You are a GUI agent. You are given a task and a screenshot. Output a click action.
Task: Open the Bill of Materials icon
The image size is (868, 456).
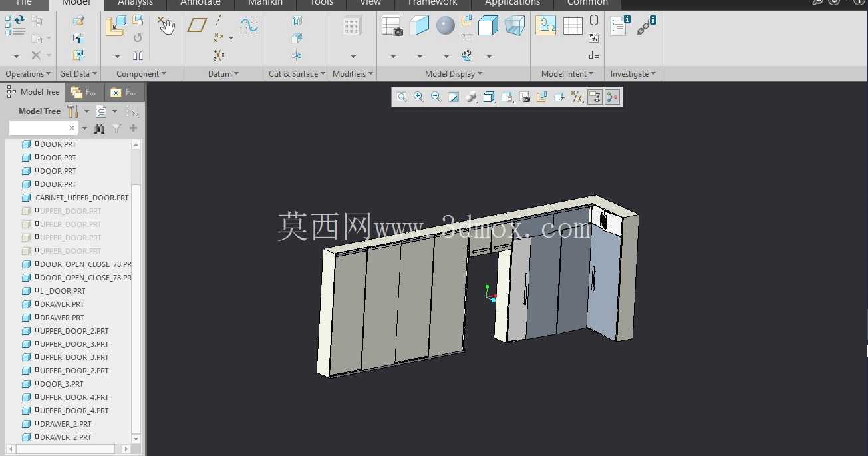(x=621, y=26)
